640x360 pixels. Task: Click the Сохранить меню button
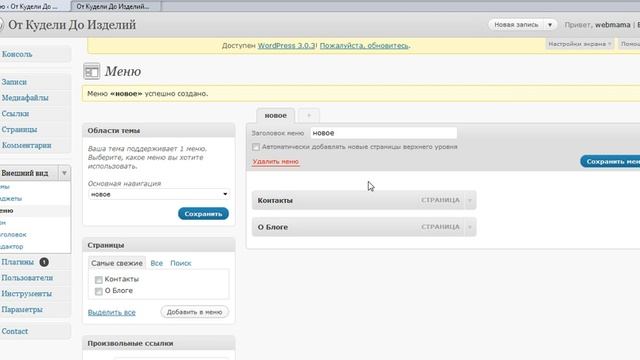(611, 162)
